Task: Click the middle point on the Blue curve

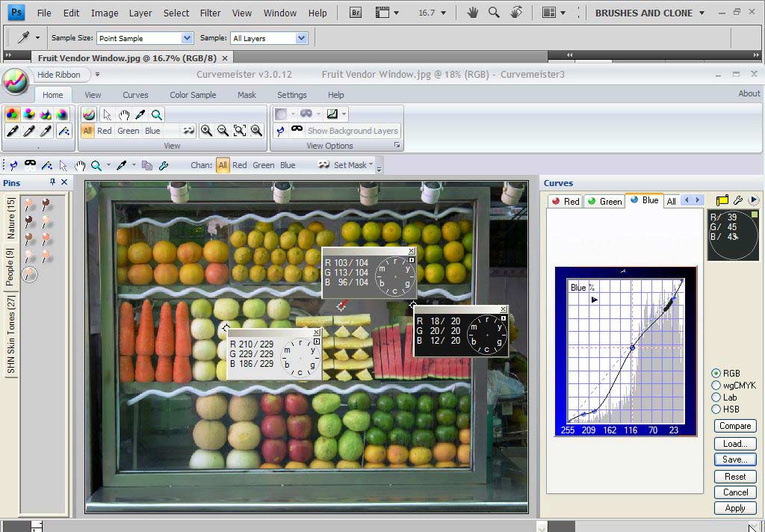Action: [632, 347]
